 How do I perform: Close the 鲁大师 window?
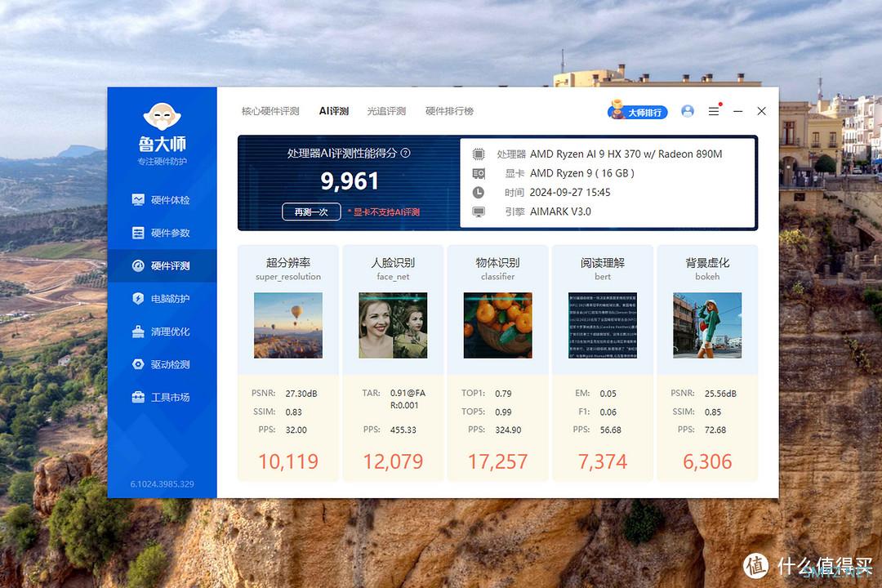(762, 111)
